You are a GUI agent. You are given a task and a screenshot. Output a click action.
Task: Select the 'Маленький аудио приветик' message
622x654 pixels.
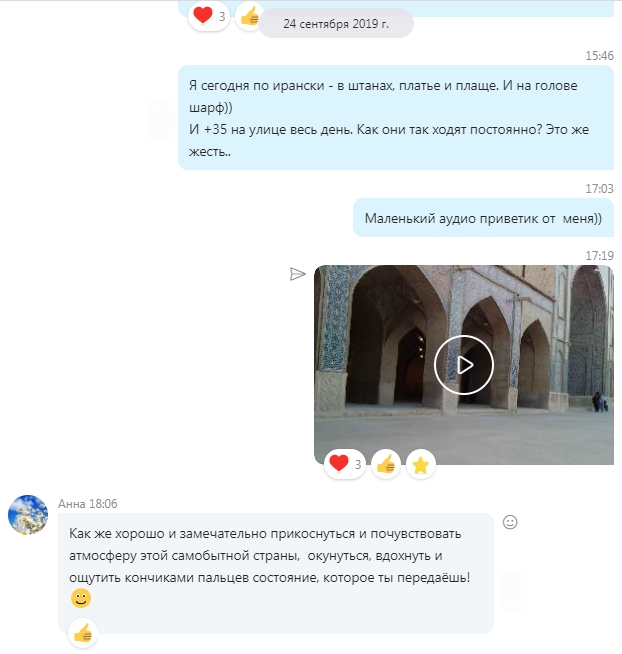pos(483,218)
